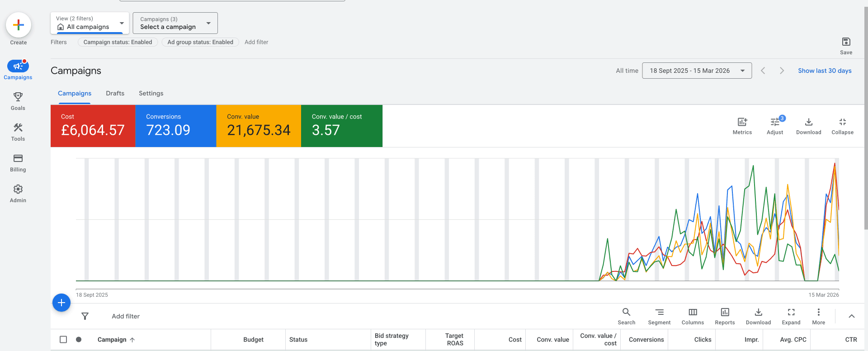Tick the select-all campaigns checkbox
Viewport: 868px width, 351px height.
63,339
